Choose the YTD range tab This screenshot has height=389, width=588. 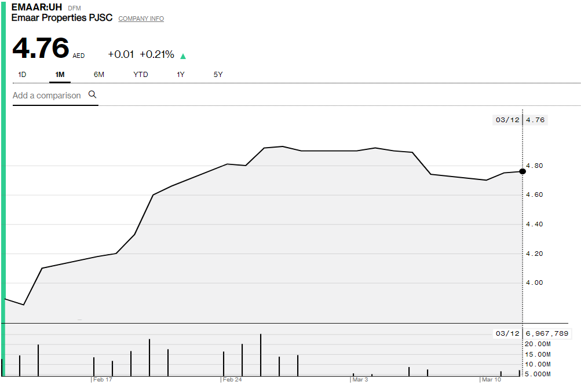(x=141, y=75)
